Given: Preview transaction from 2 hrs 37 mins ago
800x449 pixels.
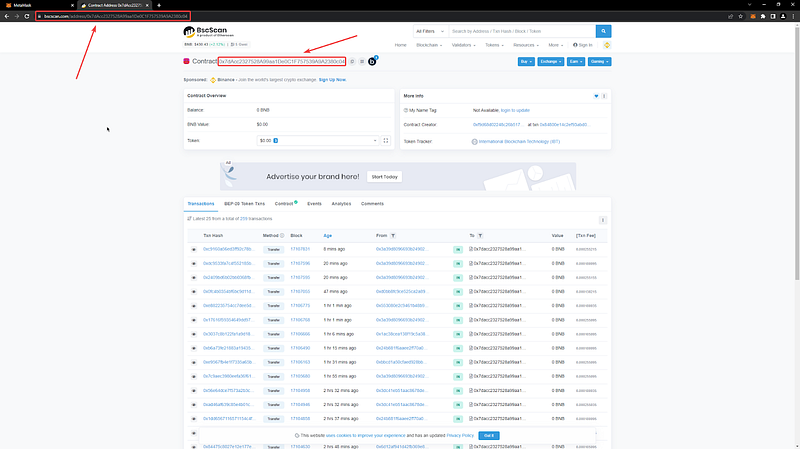Looking at the screenshot, I should pyautogui.click(x=193, y=419).
